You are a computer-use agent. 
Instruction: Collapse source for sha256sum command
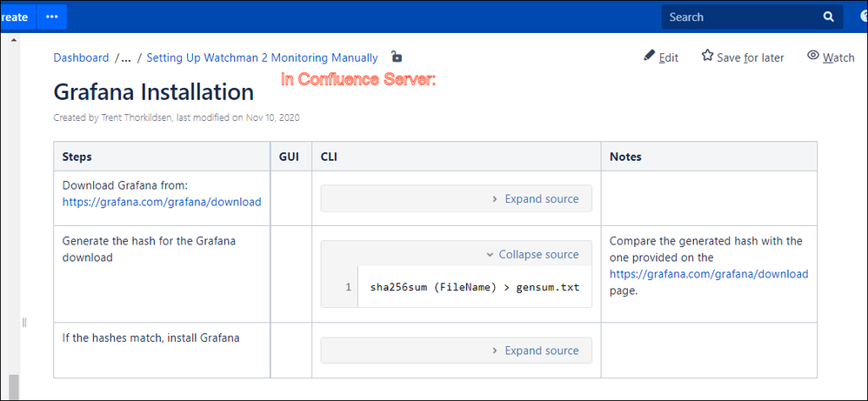click(x=532, y=254)
